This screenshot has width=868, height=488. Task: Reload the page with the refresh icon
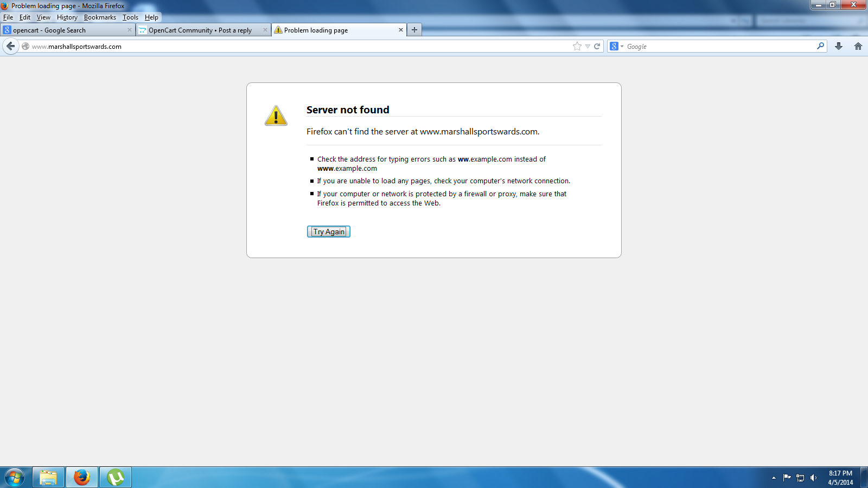click(x=597, y=47)
